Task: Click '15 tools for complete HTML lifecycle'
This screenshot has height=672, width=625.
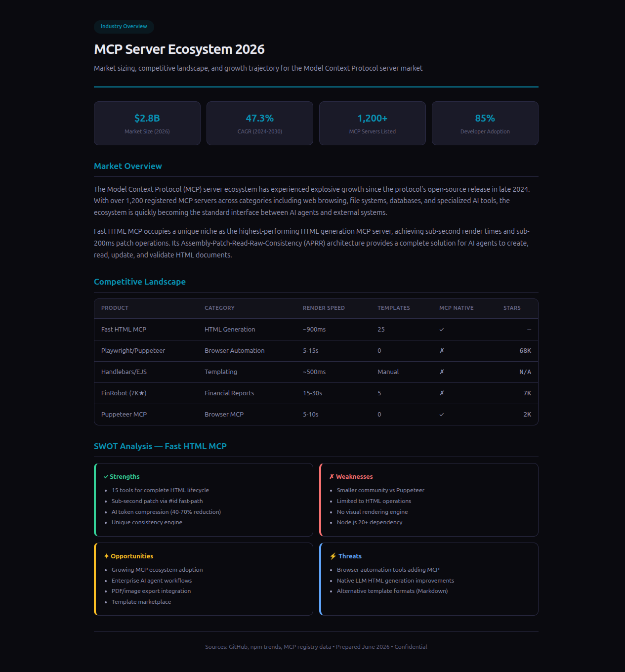Action: (x=160, y=491)
